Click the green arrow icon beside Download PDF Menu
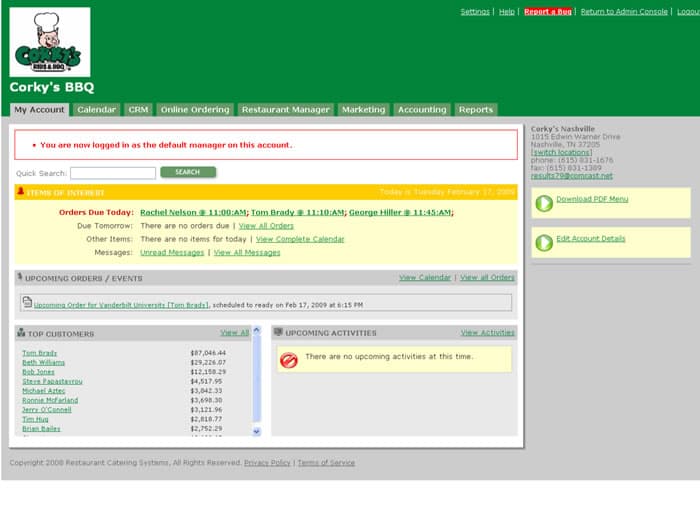The image size is (700, 525). coord(544,203)
